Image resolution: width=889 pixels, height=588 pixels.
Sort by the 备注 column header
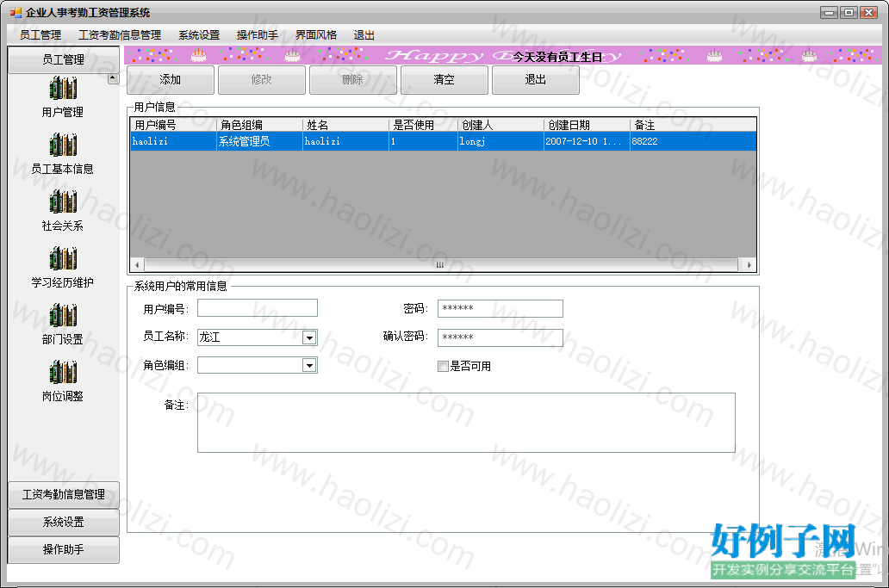(x=693, y=125)
